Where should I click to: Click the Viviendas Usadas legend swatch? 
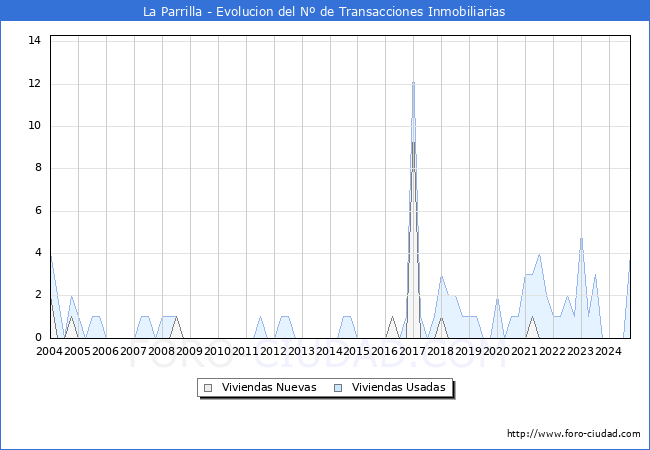[338, 388]
